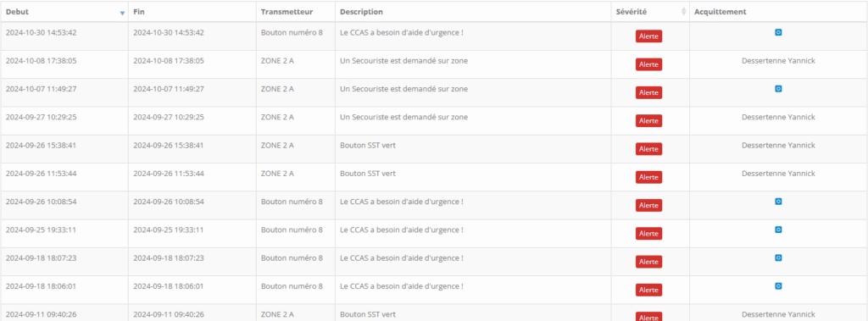Click Alerte badge on 2024-10-08 17:38:05 row
The width and height of the screenshot is (868, 321).
click(648, 64)
